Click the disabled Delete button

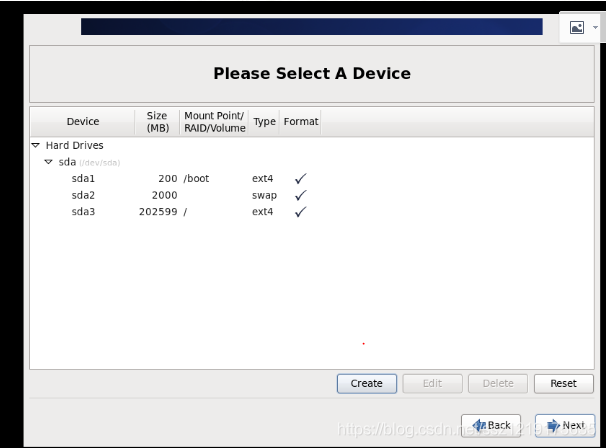click(x=498, y=383)
